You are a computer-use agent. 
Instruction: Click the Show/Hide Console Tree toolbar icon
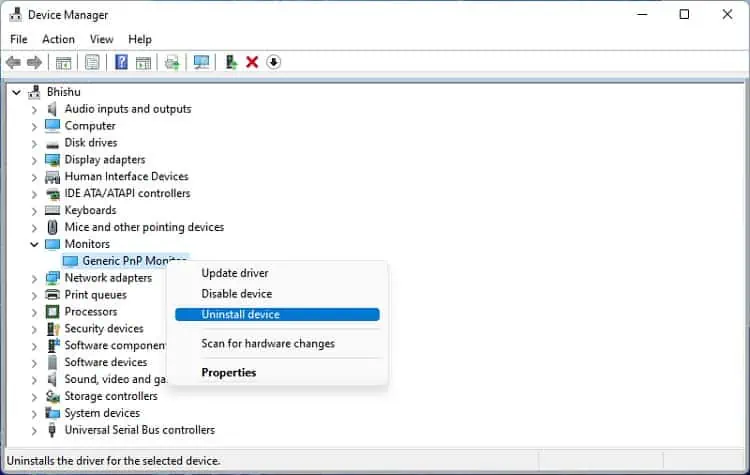(x=63, y=62)
